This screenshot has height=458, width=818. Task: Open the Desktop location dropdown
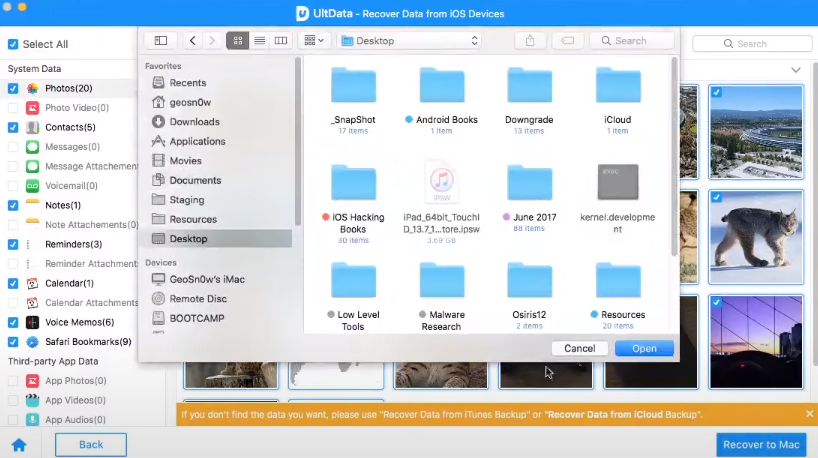pyautogui.click(x=410, y=41)
